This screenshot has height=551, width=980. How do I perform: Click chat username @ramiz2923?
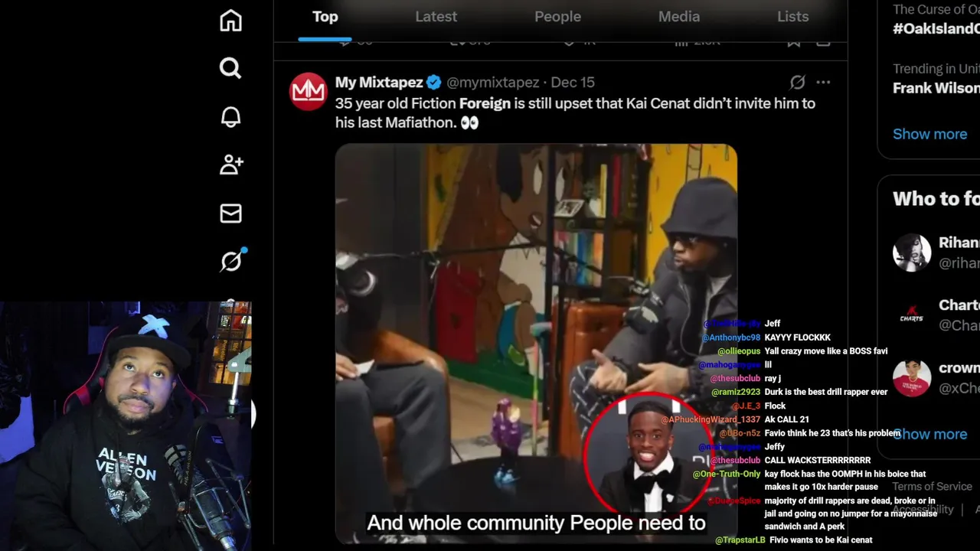coord(735,392)
